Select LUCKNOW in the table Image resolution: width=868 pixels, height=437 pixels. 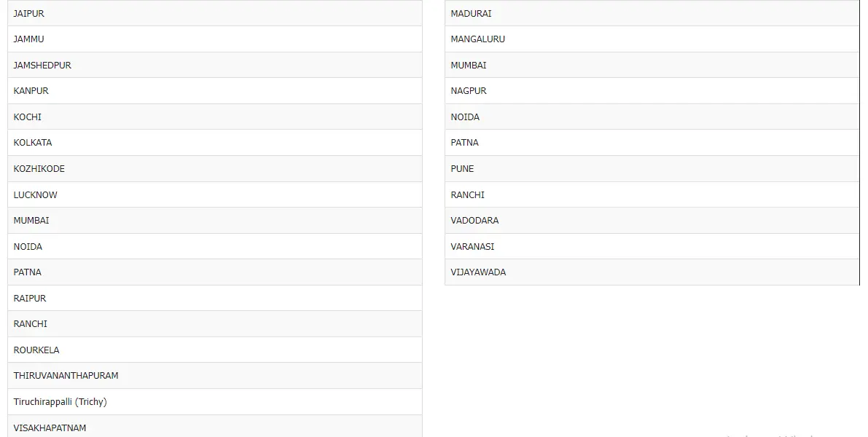point(35,195)
